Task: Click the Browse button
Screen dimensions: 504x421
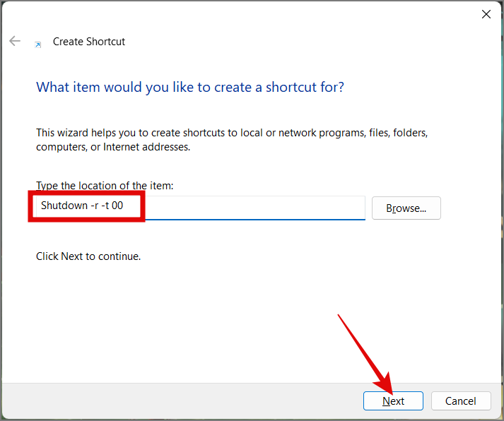Action: pyautogui.click(x=406, y=208)
